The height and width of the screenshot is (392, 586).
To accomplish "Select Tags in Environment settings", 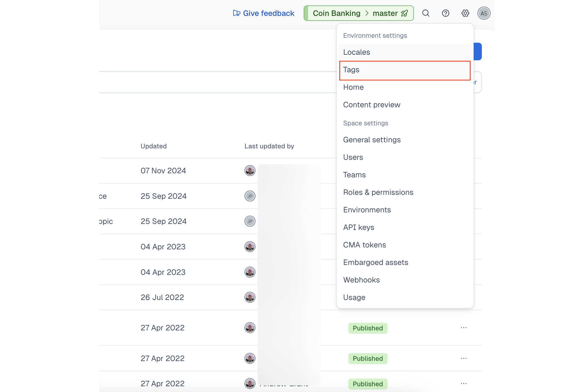I will coord(351,70).
